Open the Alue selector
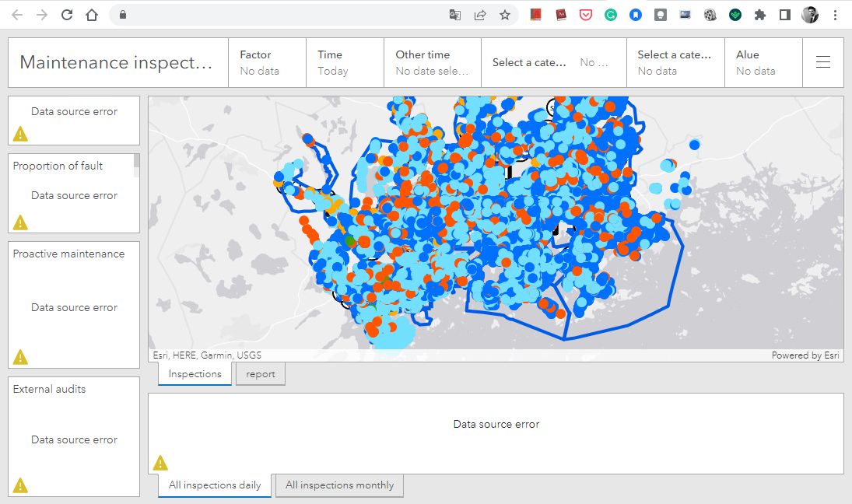The height and width of the screenshot is (504, 852). tap(763, 62)
